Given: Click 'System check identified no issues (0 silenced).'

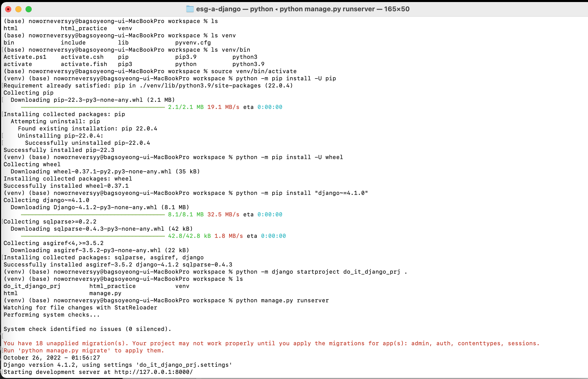Looking at the screenshot, I should click(x=87, y=329).
